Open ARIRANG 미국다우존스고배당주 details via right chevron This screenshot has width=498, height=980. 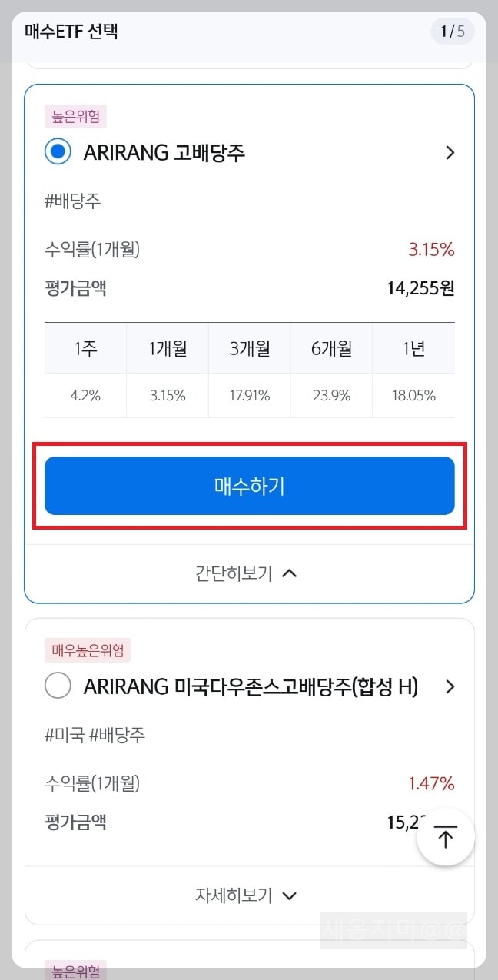tap(450, 686)
